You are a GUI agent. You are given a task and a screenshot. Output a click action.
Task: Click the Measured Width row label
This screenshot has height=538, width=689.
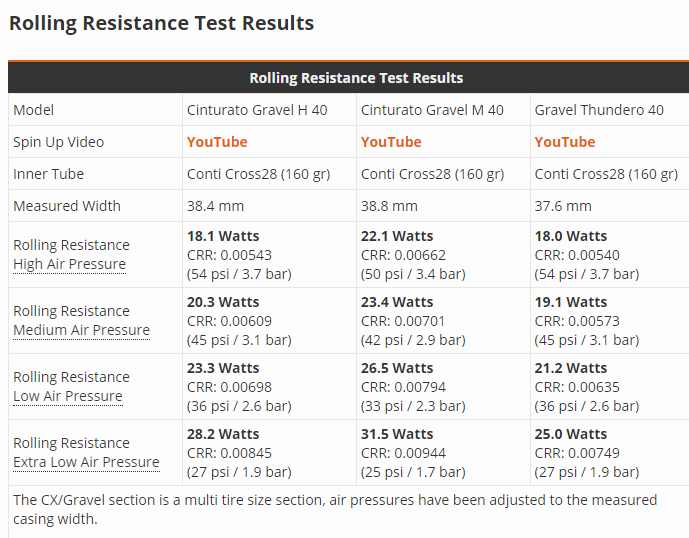[x=66, y=206]
